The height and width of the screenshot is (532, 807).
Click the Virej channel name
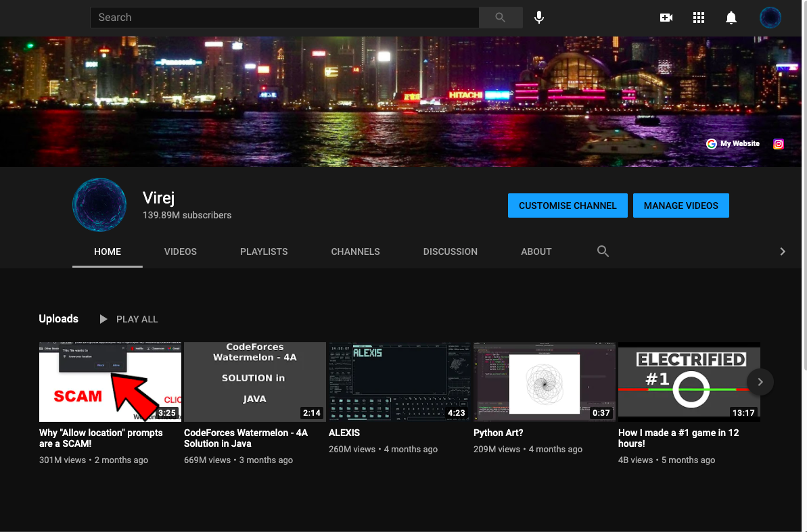point(158,197)
